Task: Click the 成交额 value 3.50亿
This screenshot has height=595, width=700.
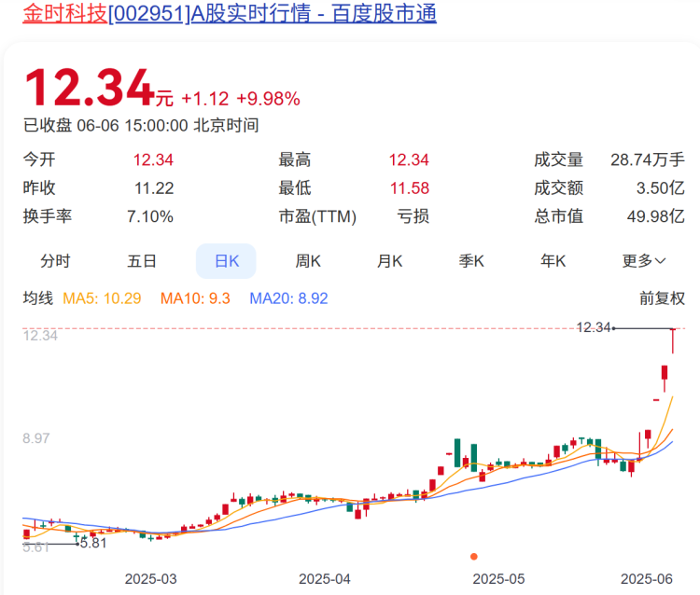Action: pyautogui.click(x=660, y=187)
